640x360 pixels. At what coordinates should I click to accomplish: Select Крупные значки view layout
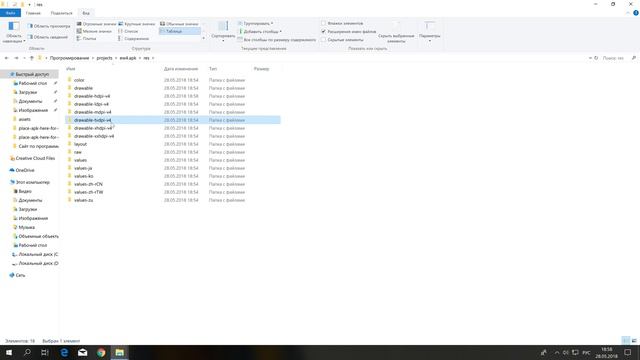click(137, 24)
